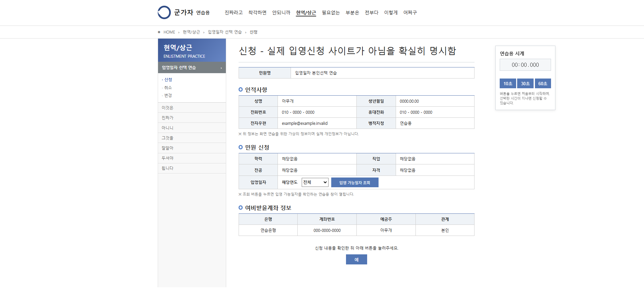Open the 이것은 sidebar item
This screenshot has width=644, height=301.
(192, 108)
